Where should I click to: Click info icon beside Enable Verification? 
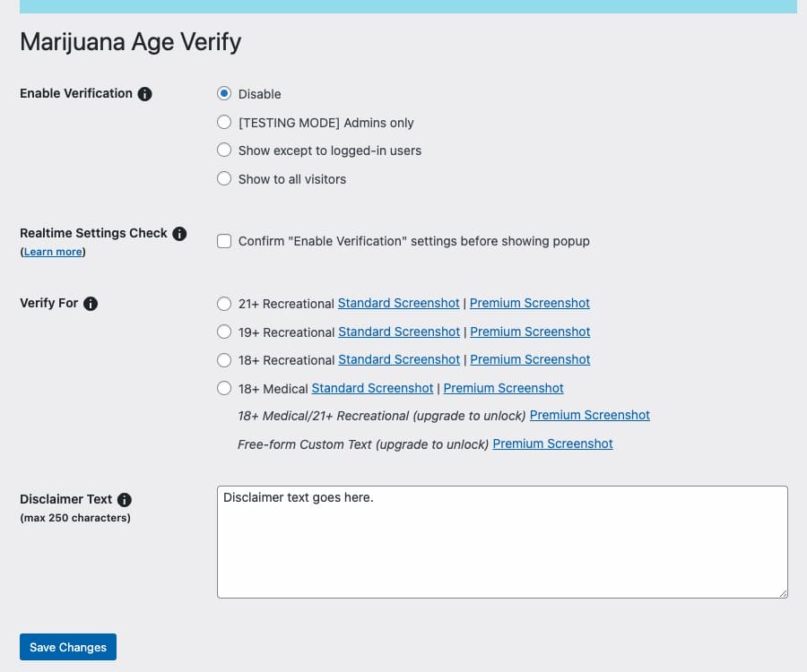tap(145, 94)
